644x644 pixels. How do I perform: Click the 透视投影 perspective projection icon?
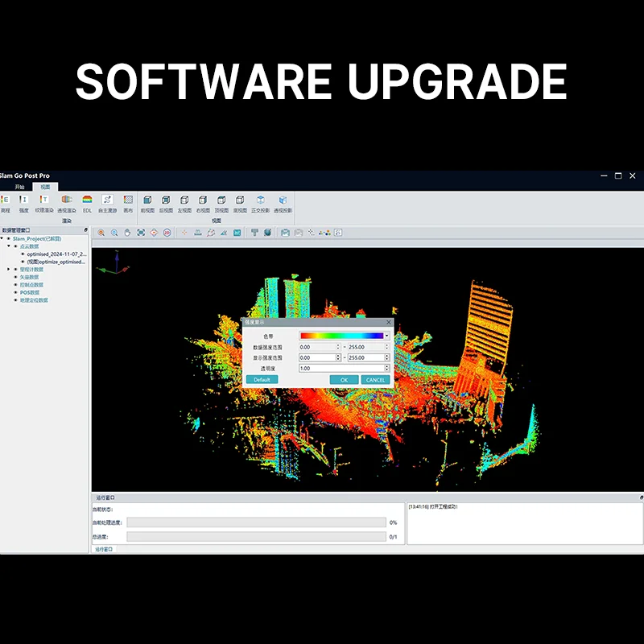[x=283, y=200]
